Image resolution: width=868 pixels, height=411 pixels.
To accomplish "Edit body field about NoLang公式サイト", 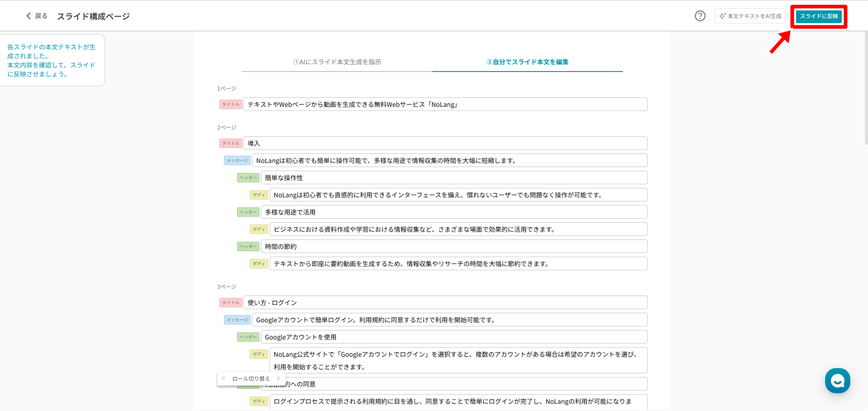I will coord(458,360).
